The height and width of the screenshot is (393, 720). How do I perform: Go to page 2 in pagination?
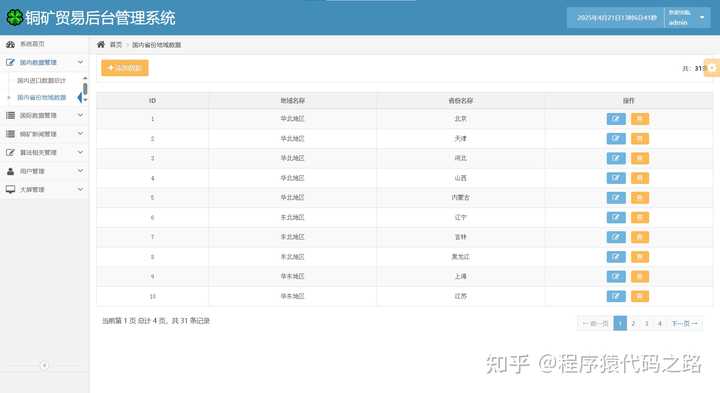click(x=633, y=323)
